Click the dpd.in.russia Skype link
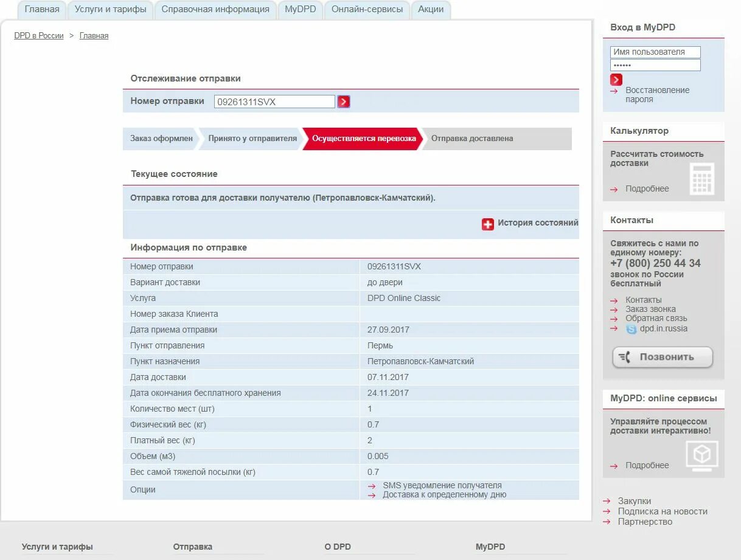Image resolution: width=741 pixels, height=560 pixels. click(x=664, y=329)
